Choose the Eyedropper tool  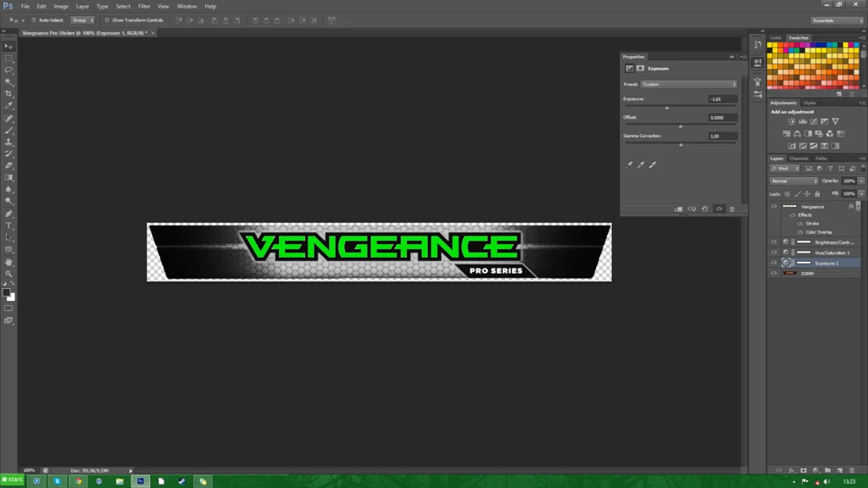click(x=8, y=106)
